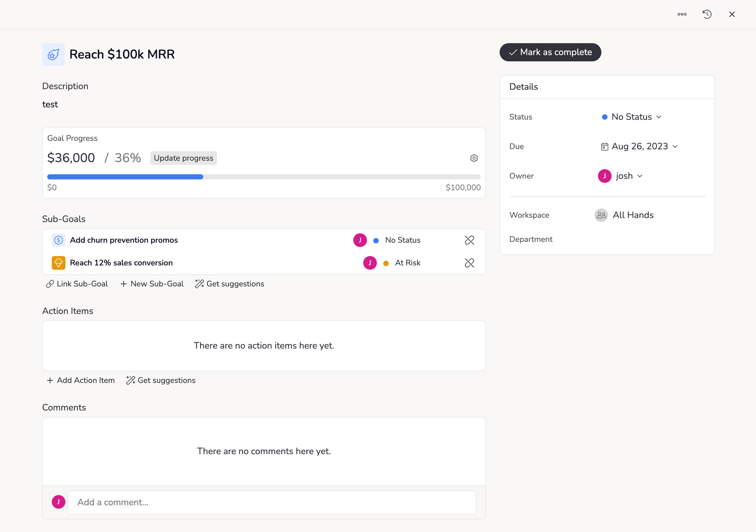The height and width of the screenshot is (532, 756).
Task: Open the three-dot more options menu
Action: click(682, 14)
